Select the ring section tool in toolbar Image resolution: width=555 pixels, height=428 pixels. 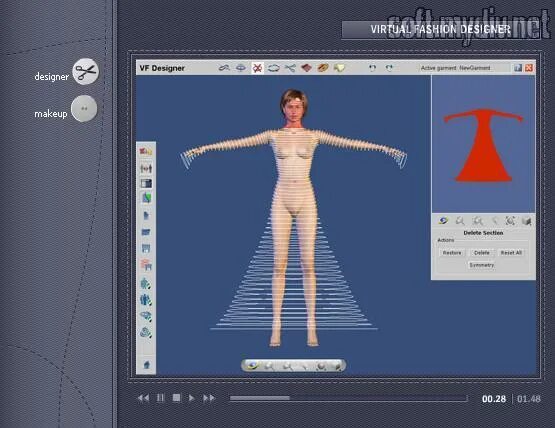coord(241,67)
